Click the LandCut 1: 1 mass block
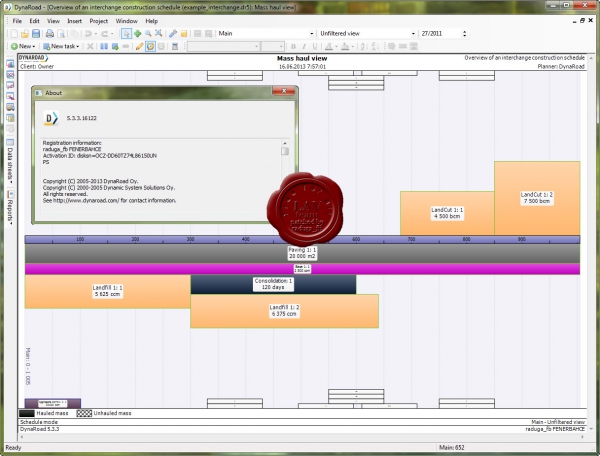The width and height of the screenshot is (600, 456). click(447, 213)
